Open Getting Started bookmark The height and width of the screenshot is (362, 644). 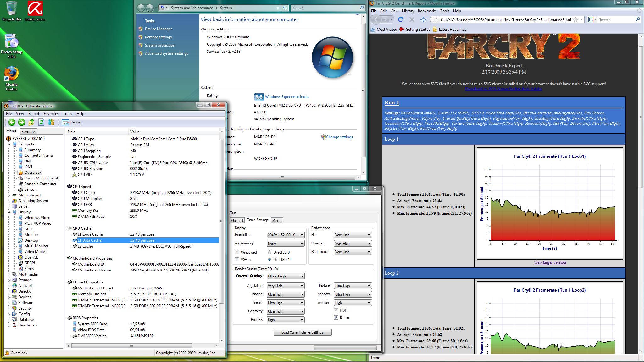coord(415,30)
